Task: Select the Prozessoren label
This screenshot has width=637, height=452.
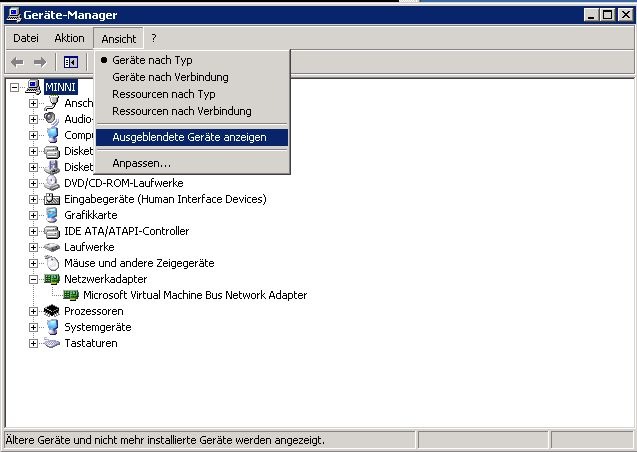Action: click(94, 311)
